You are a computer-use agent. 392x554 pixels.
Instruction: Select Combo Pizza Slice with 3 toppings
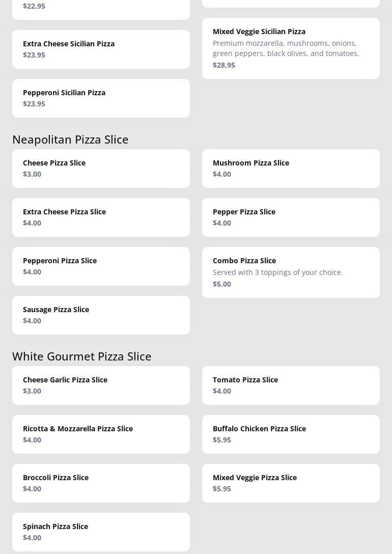pyautogui.click(x=291, y=272)
